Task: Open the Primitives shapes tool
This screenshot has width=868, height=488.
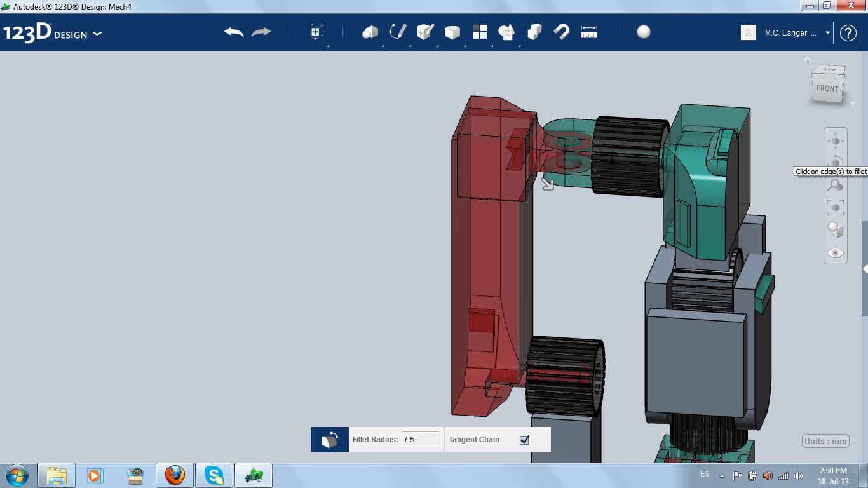Action: (x=370, y=32)
